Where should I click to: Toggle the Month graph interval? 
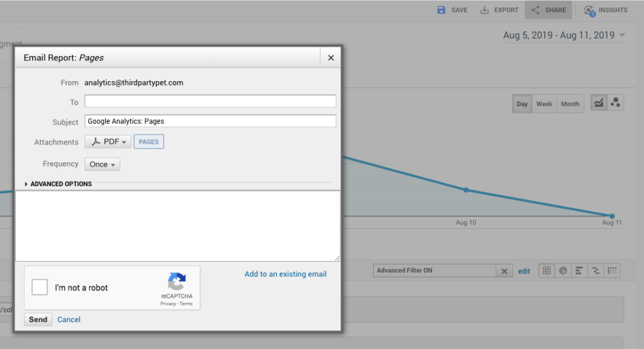coord(570,104)
